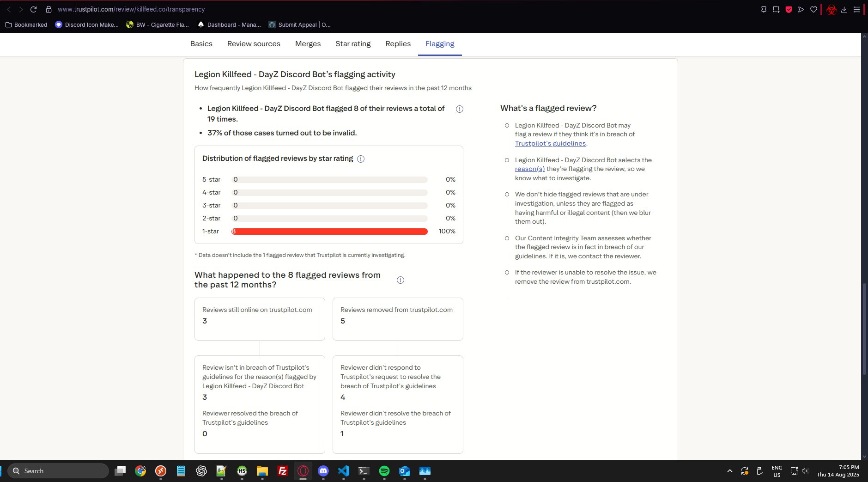This screenshot has height=482, width=868.
Task: Open the red biohazard extension icon
Action: tap(832, 9)
